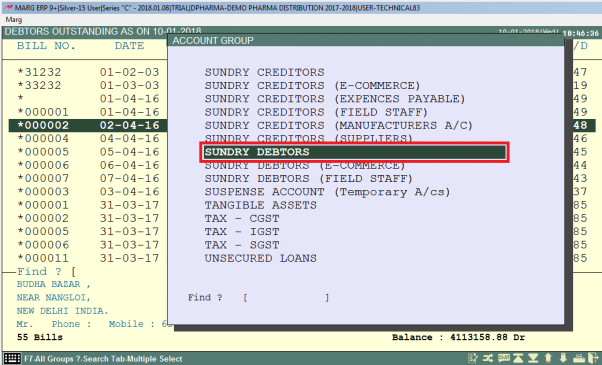This screenshot has width=602, height=365.
Task: Select UNSECURED LOANS group
Action: [x=261, y=258]
